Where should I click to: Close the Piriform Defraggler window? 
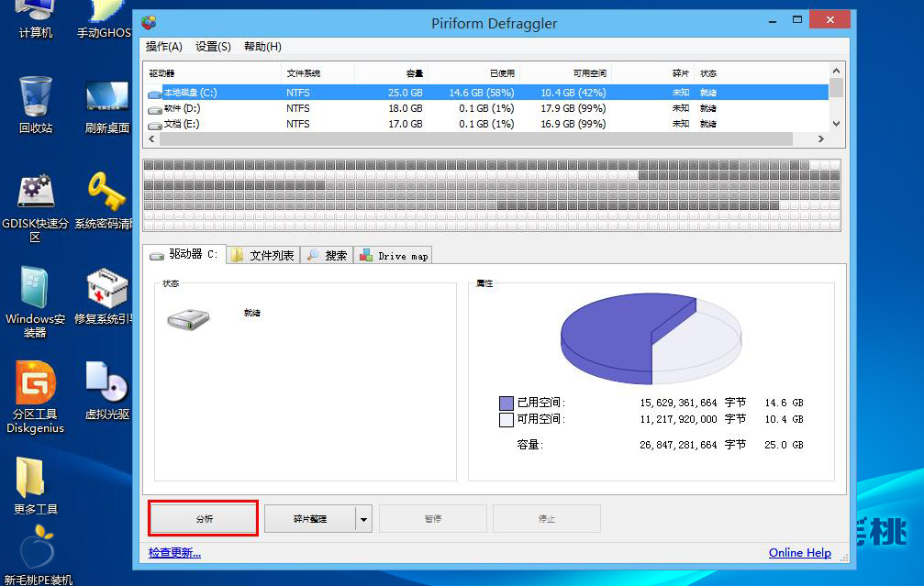click(829, 20)
